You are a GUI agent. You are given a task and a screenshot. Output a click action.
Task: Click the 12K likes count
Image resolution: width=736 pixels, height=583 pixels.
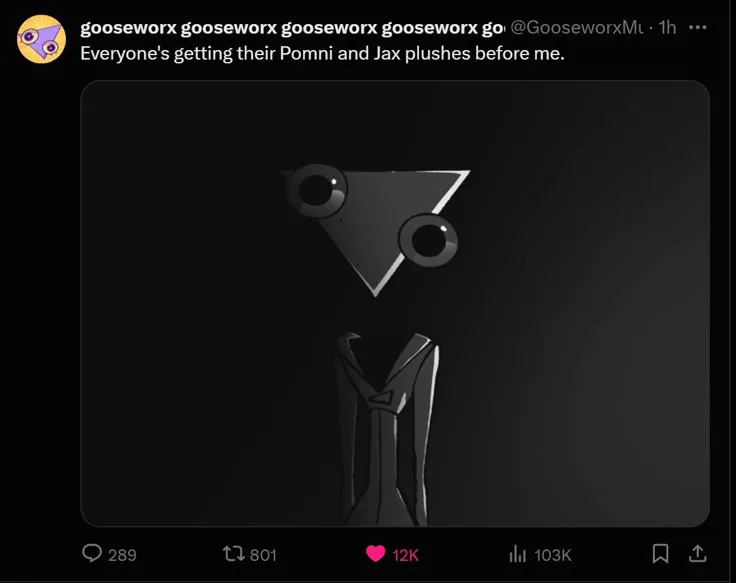click(x=405, y=555)
